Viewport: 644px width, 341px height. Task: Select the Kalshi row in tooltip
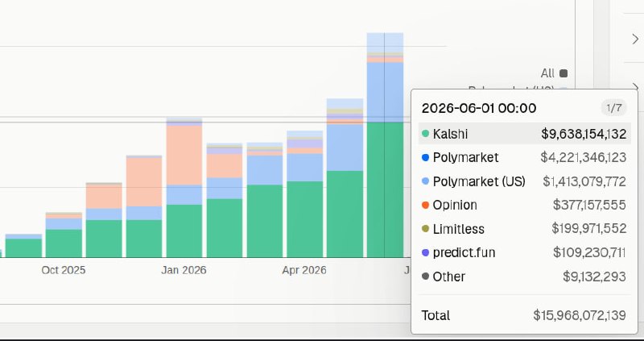[x=525, y=134]
